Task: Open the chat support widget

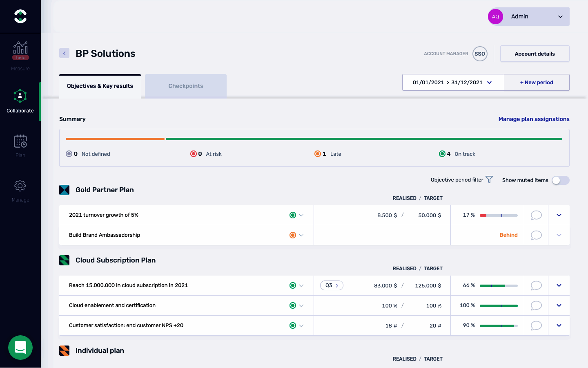Action: (20, 348)
